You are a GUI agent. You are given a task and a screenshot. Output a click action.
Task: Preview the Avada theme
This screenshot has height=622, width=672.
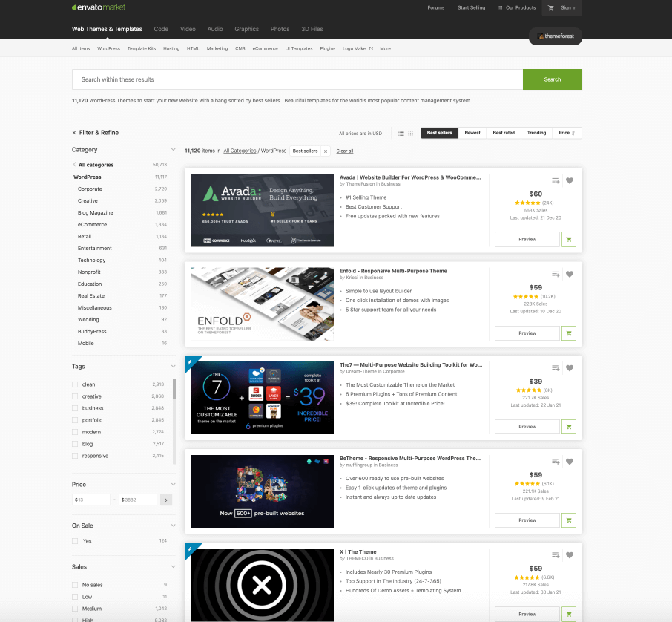coord(527,239)
